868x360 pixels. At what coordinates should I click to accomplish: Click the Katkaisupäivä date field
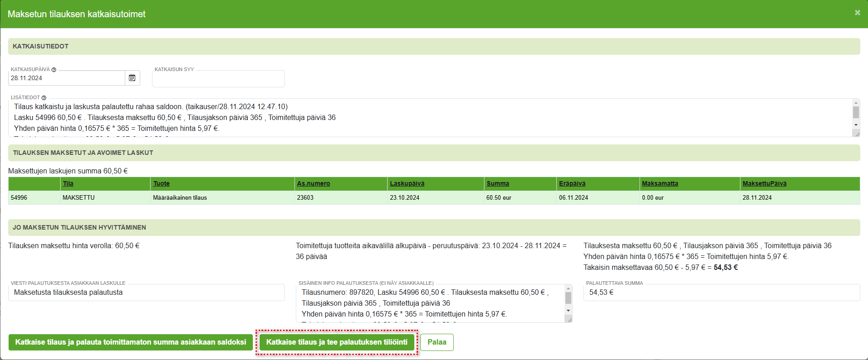click(x=66, y=78)
